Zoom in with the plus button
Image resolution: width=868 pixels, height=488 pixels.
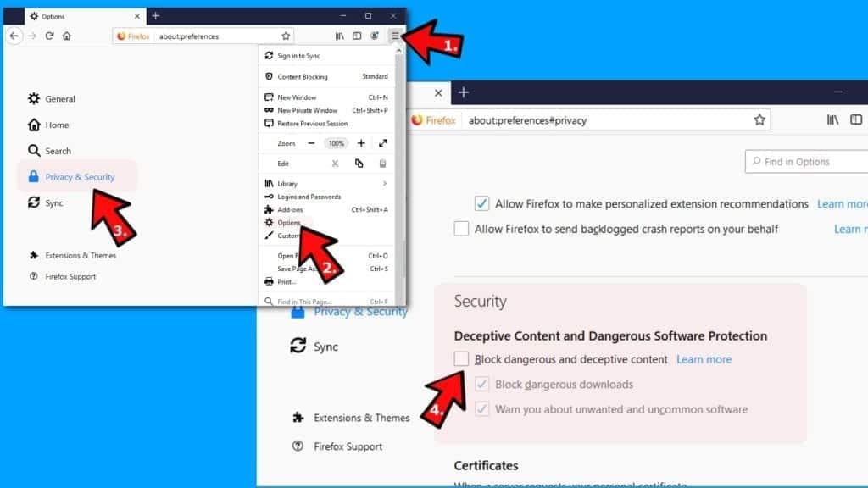tap(361, 143)
